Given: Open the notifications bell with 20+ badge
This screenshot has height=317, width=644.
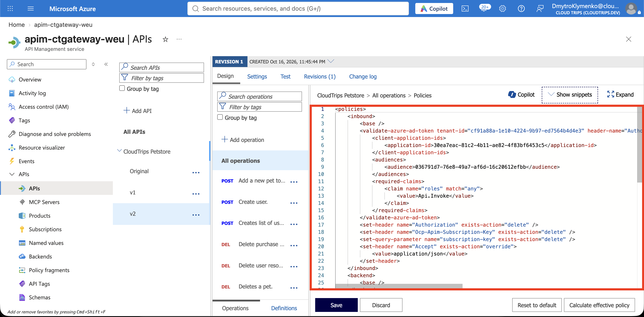Looking at the screenshot, I should point(484,8).
